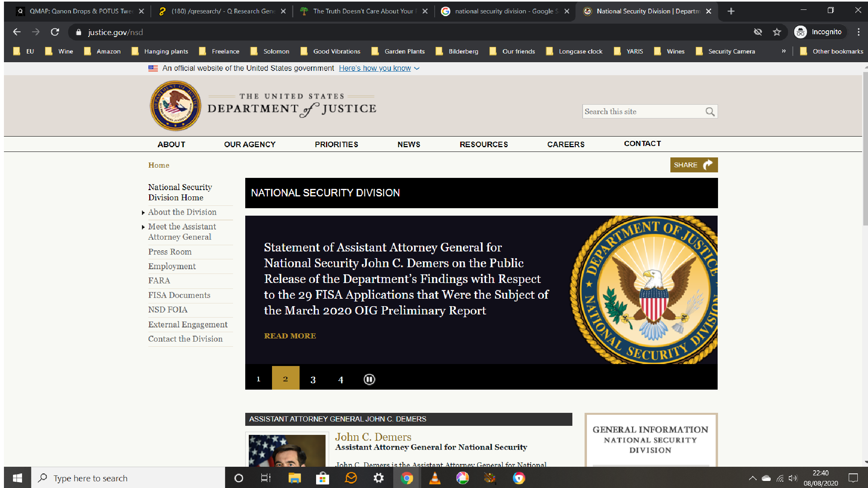868x488 pixels.
Task: Open a new browser tab
Action: [x=731, y=11]
